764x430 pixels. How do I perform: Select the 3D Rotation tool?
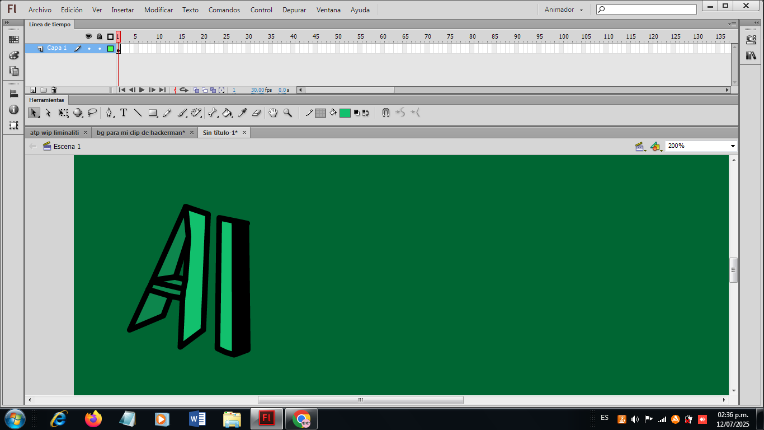point(77,113)
